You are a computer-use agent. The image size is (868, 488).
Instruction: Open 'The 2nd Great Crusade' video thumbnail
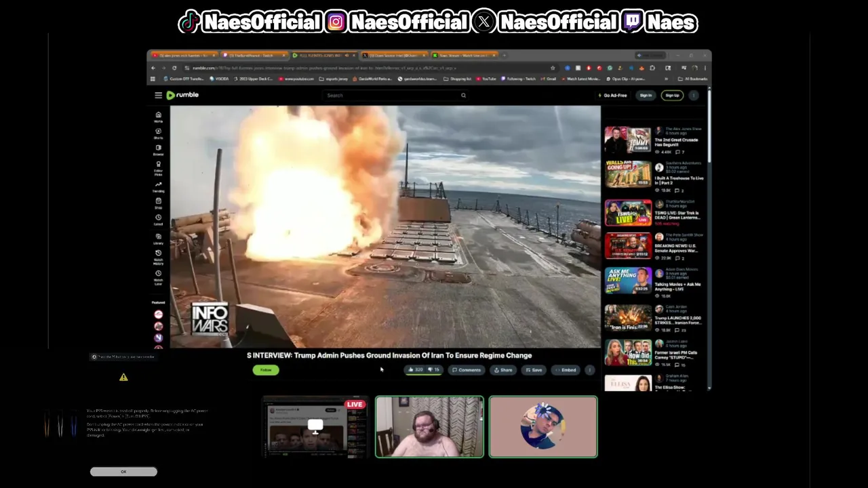(x=628, y=140)
